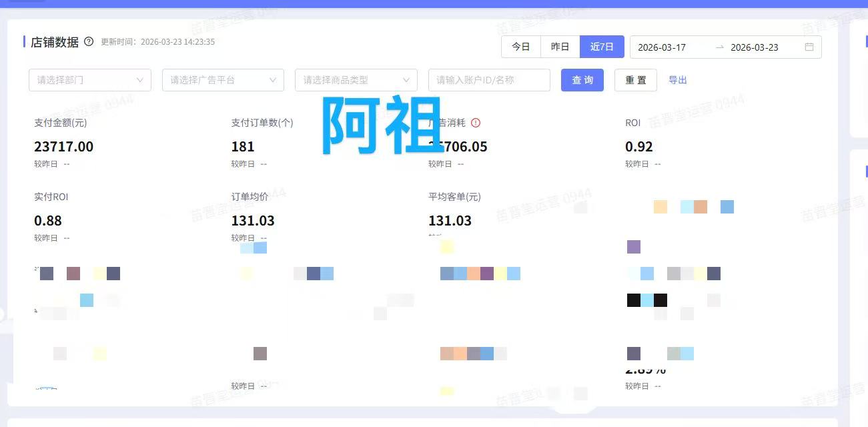This screenshot has width=868, height=427.
Task: Select the 昨日 time range tab
Action: pos(560,47)
